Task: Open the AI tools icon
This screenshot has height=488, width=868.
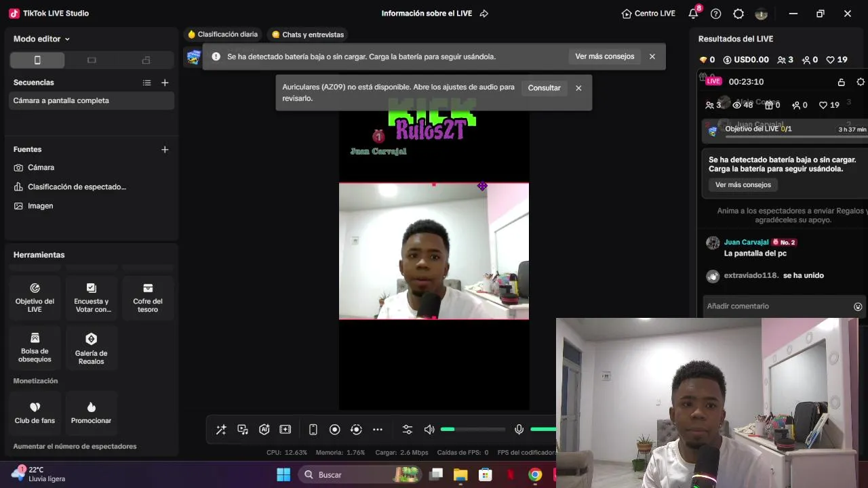Action: pos(264,430)
